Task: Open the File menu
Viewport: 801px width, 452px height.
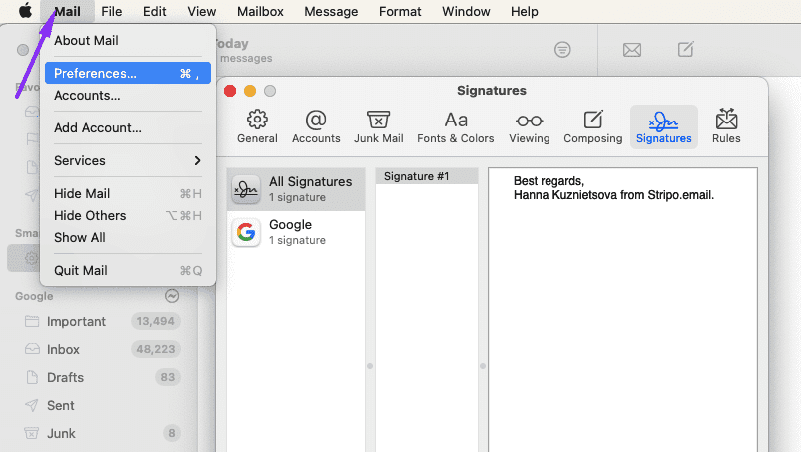Action: (111, 11)
